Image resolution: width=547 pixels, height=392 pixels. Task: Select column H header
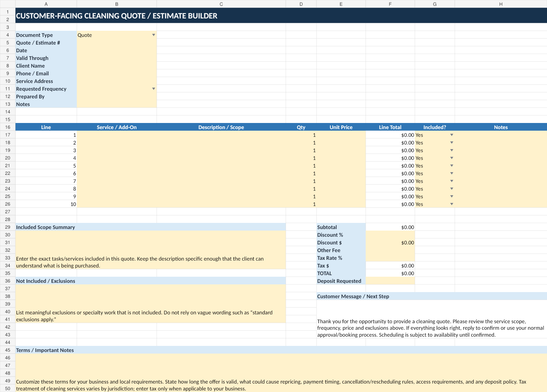pyautogui.click(x=501, y=4)
